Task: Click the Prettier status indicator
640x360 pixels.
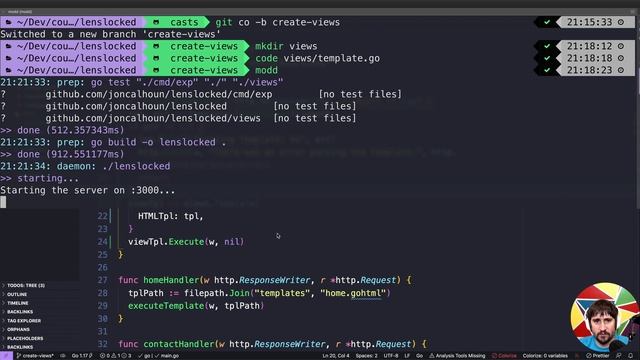Action: point(598,356)
